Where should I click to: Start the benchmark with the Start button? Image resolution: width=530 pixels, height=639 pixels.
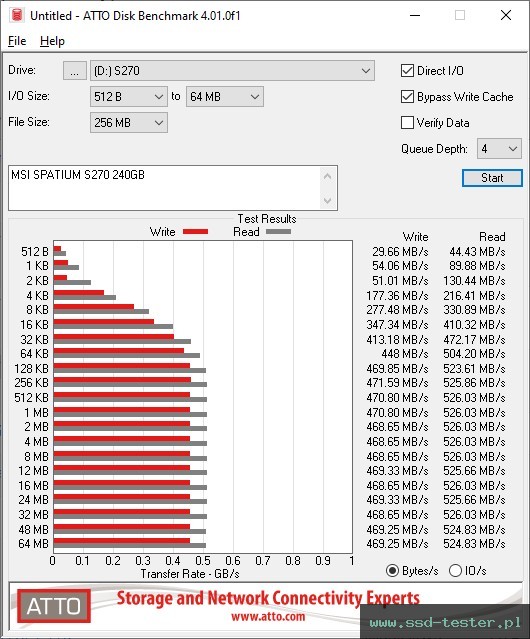[492, 178]
